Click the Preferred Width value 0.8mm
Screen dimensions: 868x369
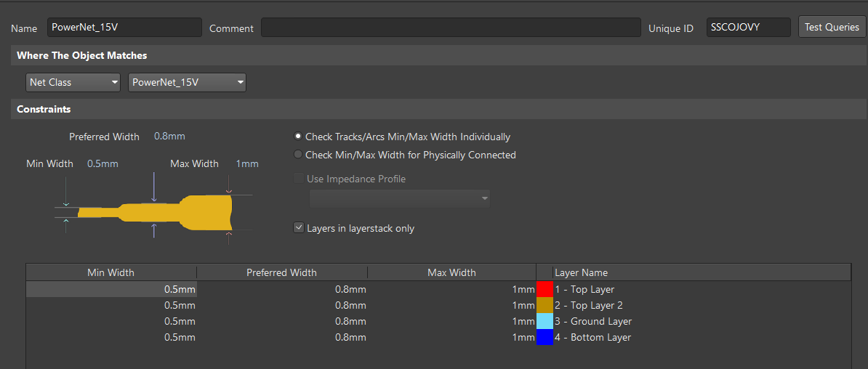click(169, 137)
